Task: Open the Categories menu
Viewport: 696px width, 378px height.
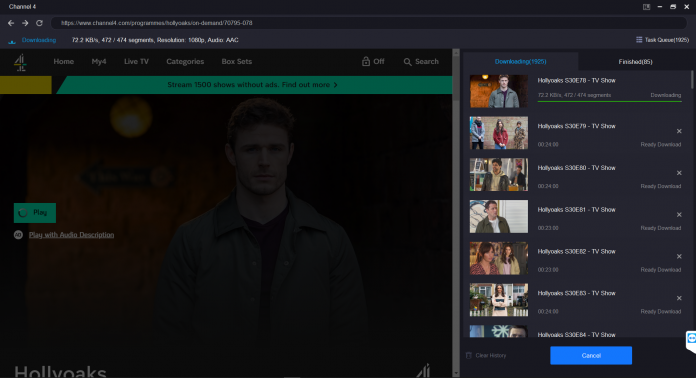Action: click(x=185, y=62)
